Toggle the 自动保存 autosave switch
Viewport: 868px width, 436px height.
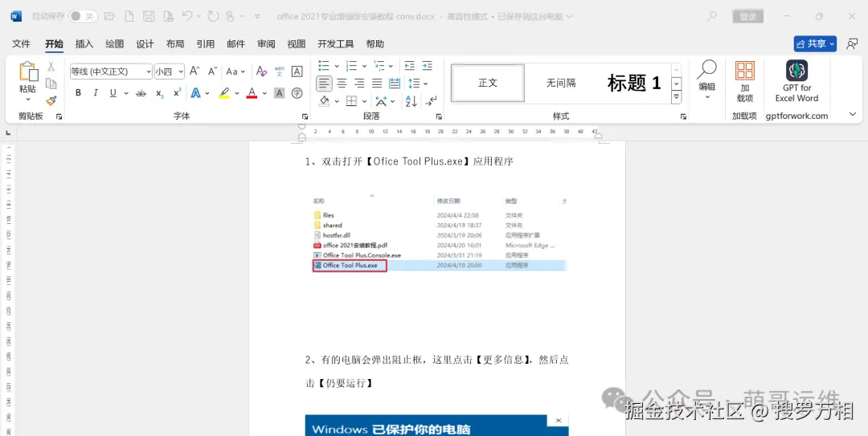[83, 17]
